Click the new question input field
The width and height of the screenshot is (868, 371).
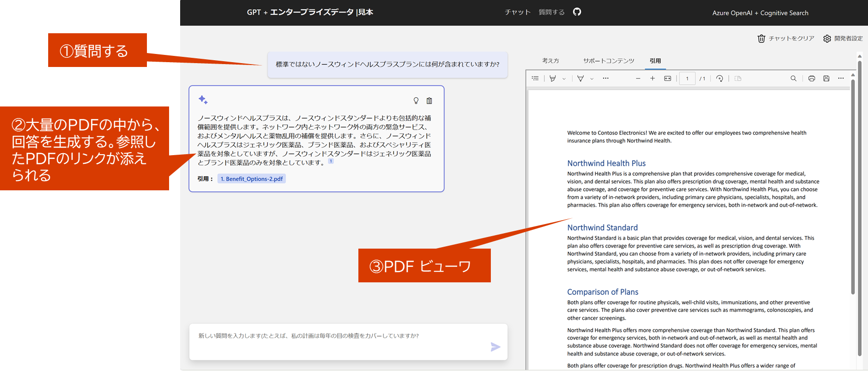pos(348,342)
